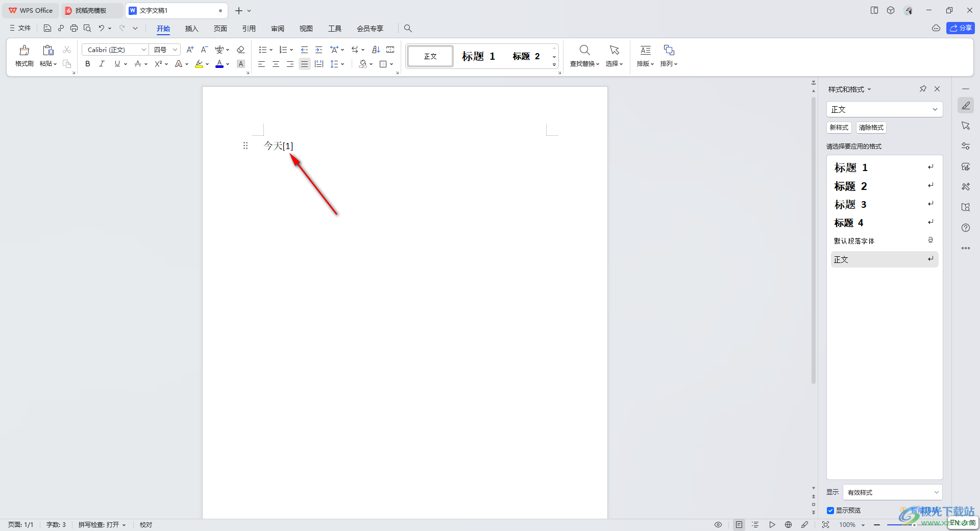980x531 pixels.
Task: Click the 清除格式 button
Action: (871, 128)
